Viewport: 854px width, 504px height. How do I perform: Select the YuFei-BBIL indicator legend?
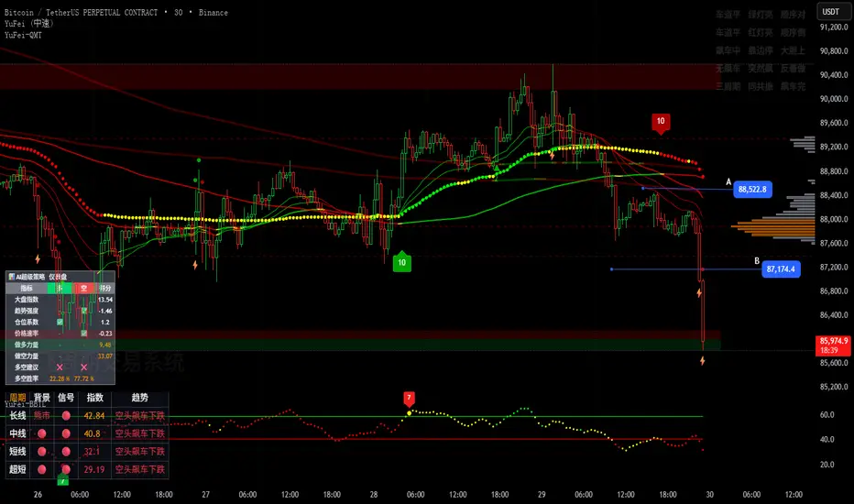(25, 404)
